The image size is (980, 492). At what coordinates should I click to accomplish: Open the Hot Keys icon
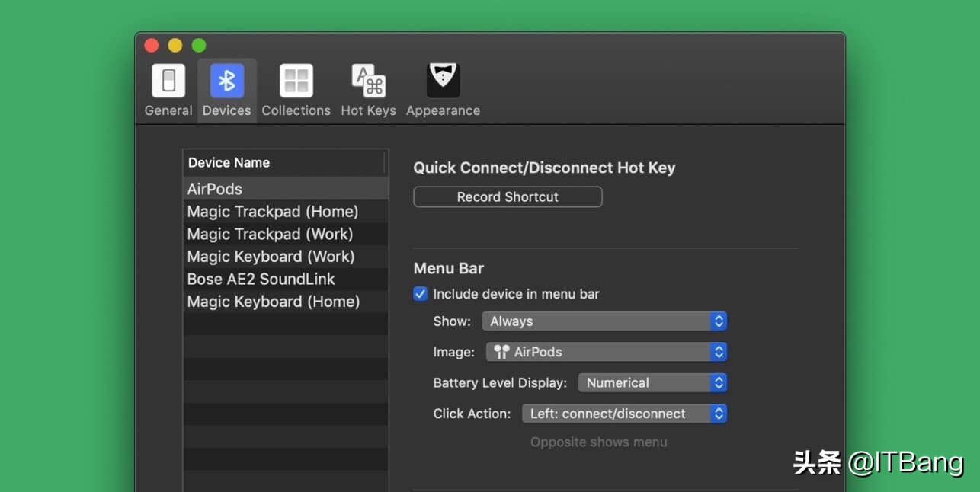pyautogui.click(x=368, y=81)
